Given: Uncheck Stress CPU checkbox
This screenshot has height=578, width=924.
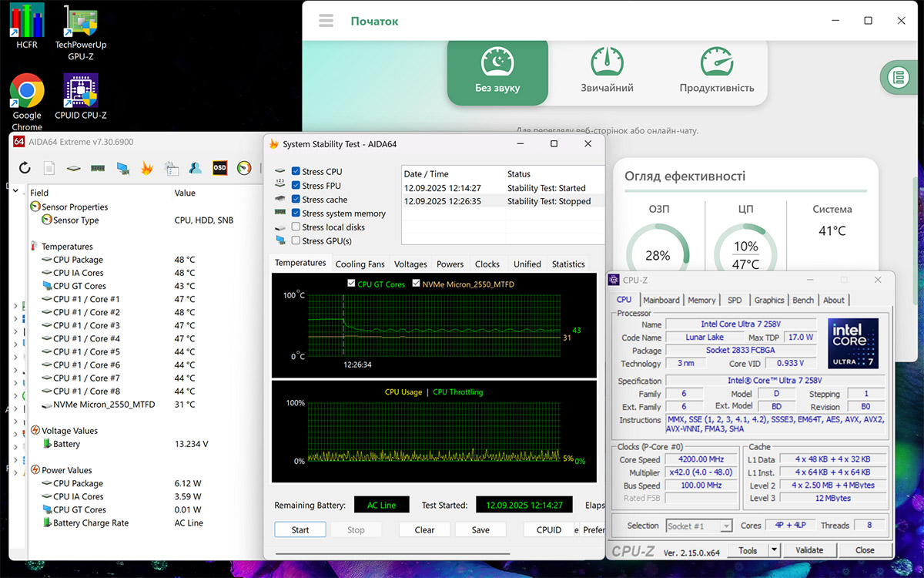Looking at the screenshot, I should click(x=296, y=171).
